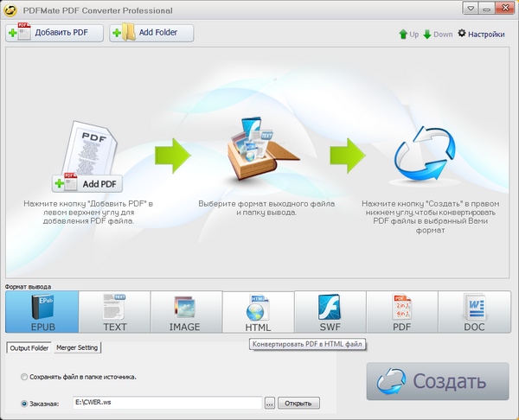Open Настройки settings
This screenshot has width=519, height=420.
481,34
